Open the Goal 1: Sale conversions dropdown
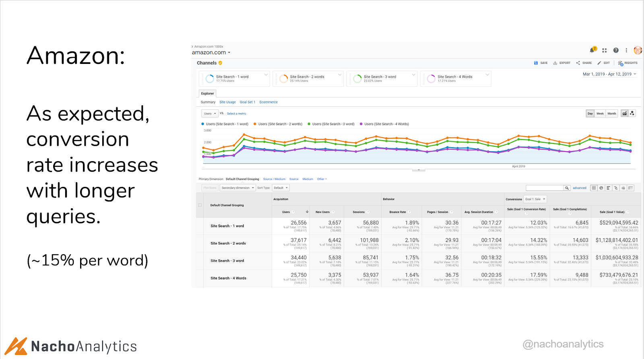 [x=535, y=199]
